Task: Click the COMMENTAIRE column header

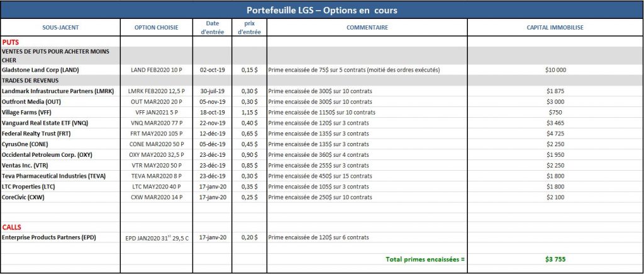Action: (x=367, y=28)
